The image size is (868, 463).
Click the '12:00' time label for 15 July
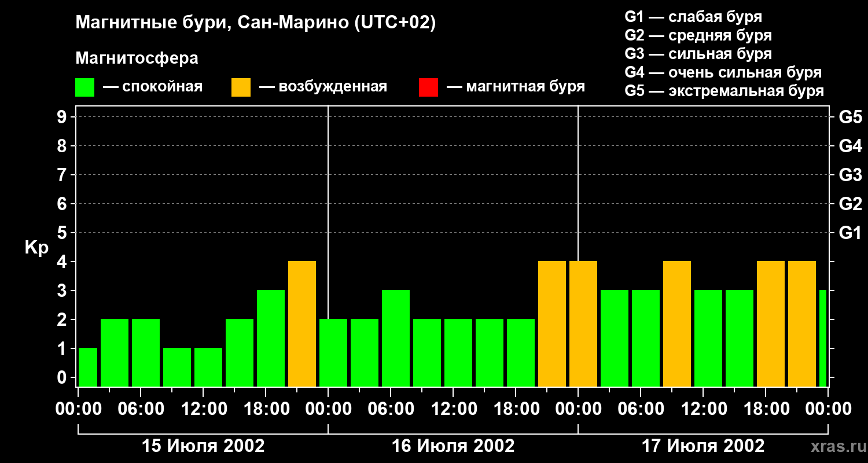(203, 409)
